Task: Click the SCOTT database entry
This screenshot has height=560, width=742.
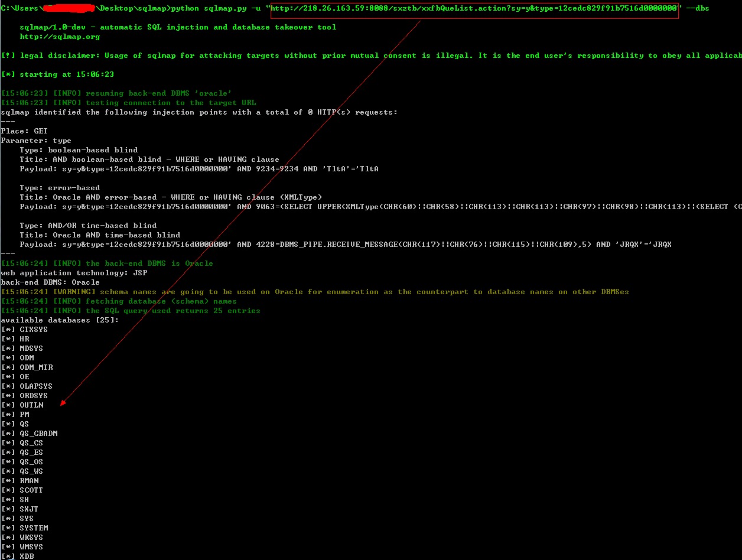Action: pos(22,490)
